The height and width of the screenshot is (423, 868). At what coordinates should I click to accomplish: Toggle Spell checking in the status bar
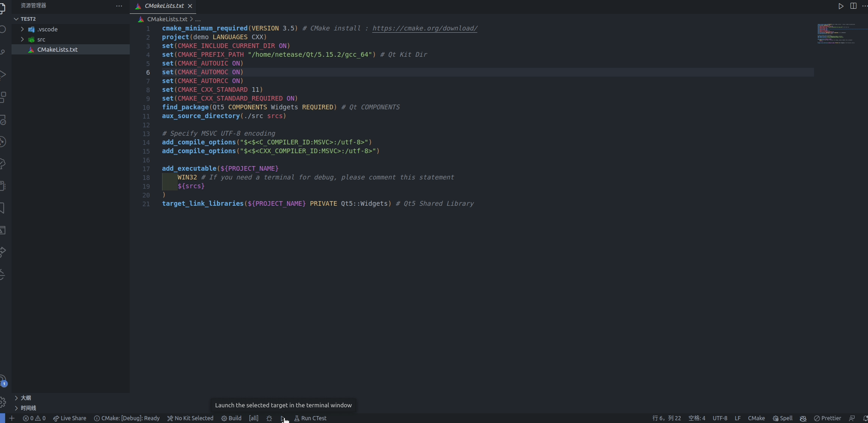click(x=784, y=418)
